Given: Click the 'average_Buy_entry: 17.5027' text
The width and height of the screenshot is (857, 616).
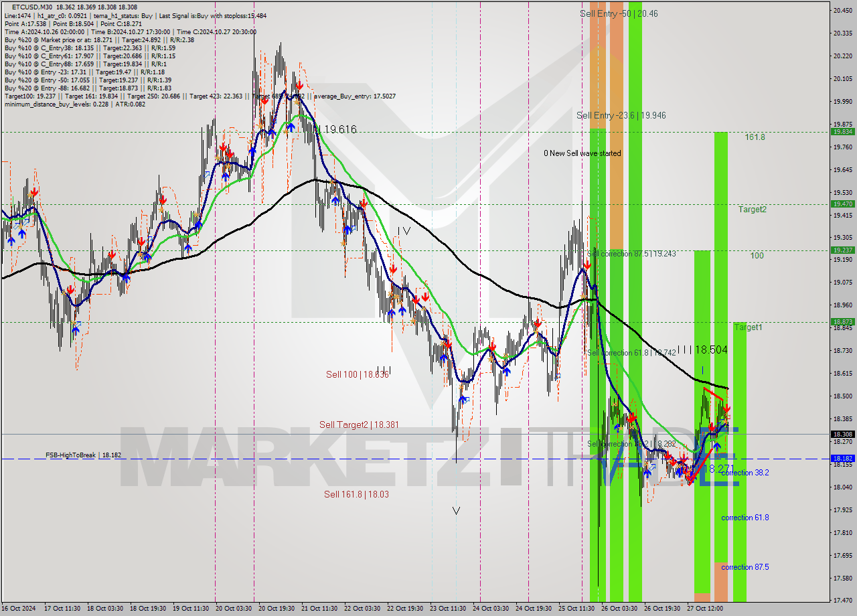Looking at the screenshot, I should (x=356, y=96).
